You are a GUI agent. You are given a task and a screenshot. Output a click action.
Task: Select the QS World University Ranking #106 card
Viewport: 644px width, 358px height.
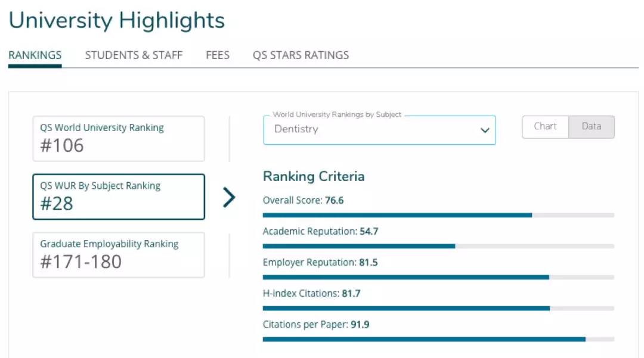pos(119,139)
